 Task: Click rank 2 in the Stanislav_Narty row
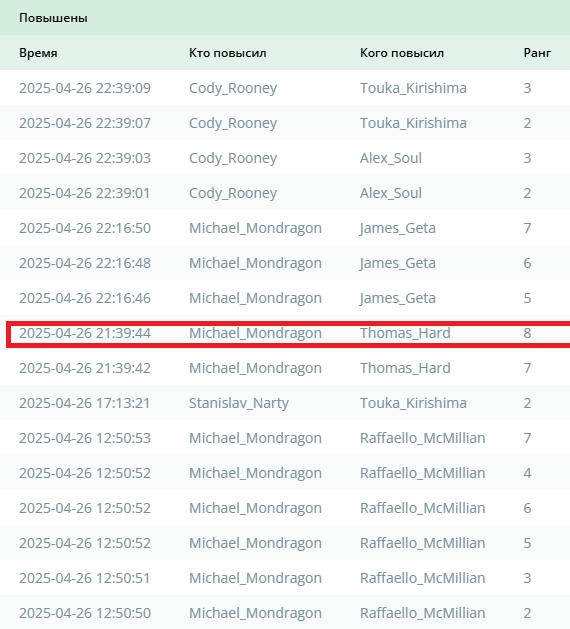point(527,403)
